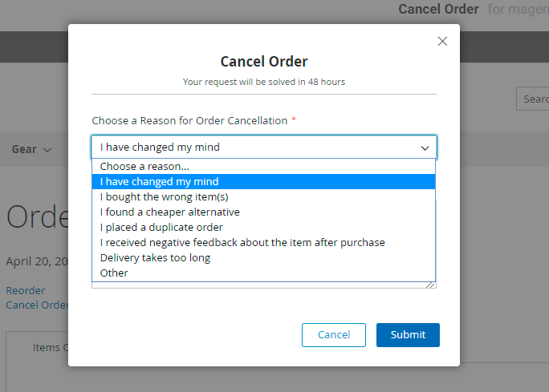Click the chevron arrow of the reason dropdown
This screenshot has width=549, height=392.
tap(425, 148)
